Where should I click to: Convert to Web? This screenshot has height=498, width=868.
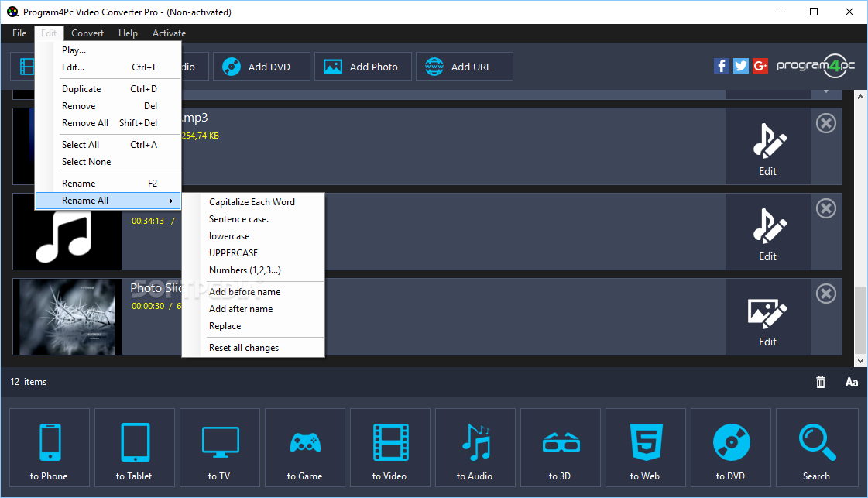[646, 448]
